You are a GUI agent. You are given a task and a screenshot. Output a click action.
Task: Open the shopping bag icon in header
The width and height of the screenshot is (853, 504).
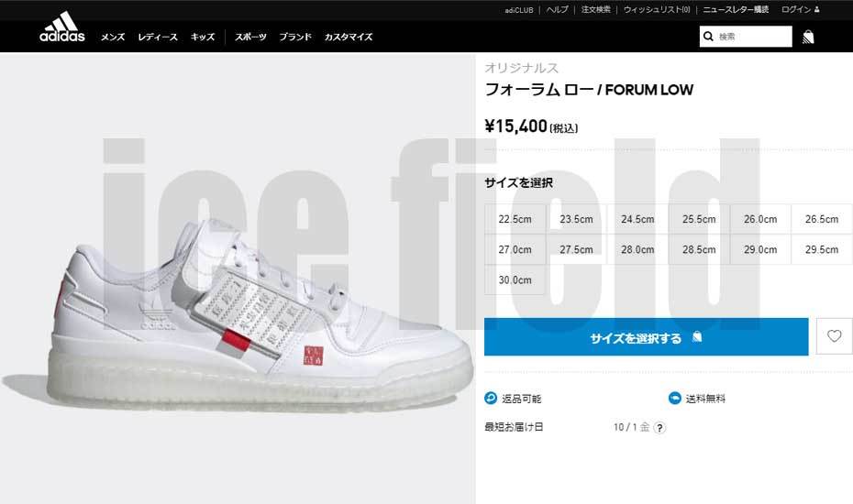808,37
